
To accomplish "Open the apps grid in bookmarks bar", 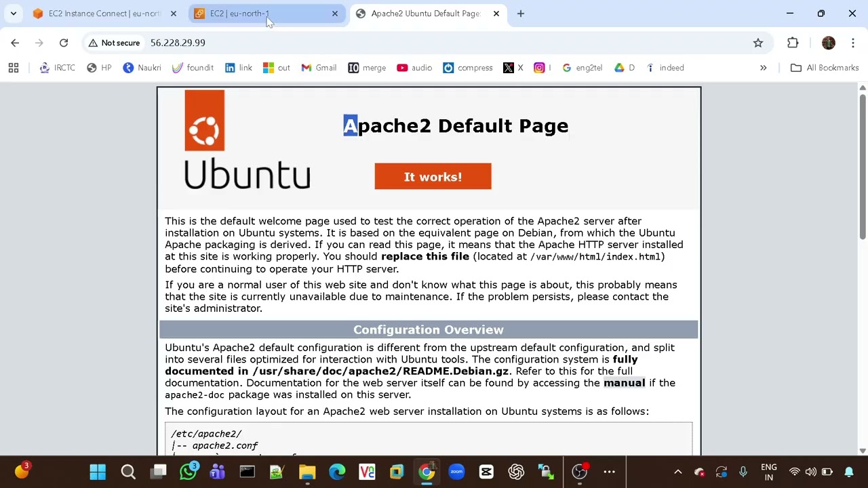I will click(x=14, y=68).
